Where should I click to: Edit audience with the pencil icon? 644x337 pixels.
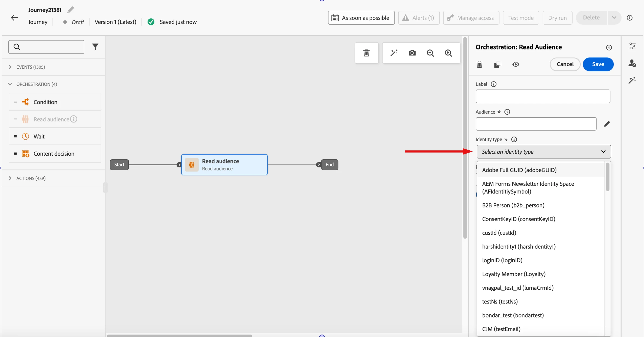click(x=607, y=124)
